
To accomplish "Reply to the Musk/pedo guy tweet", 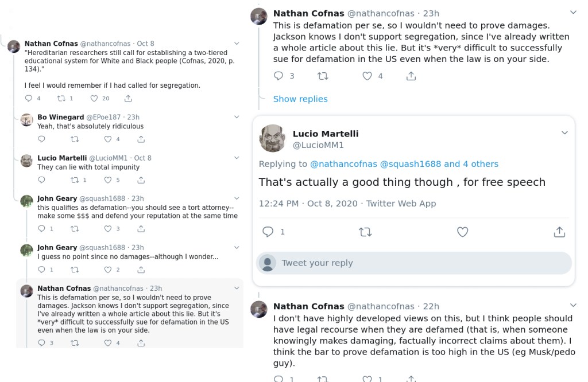I will point(280,379).
